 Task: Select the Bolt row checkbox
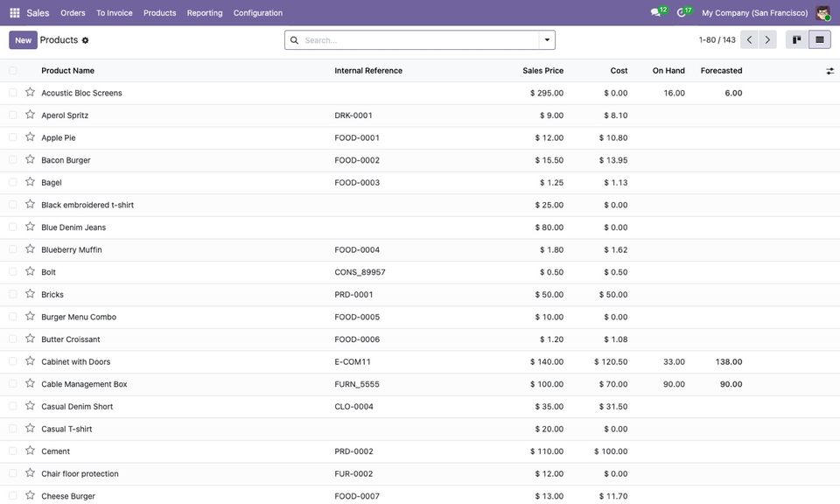pyautogui.click(x=13, y=272)
